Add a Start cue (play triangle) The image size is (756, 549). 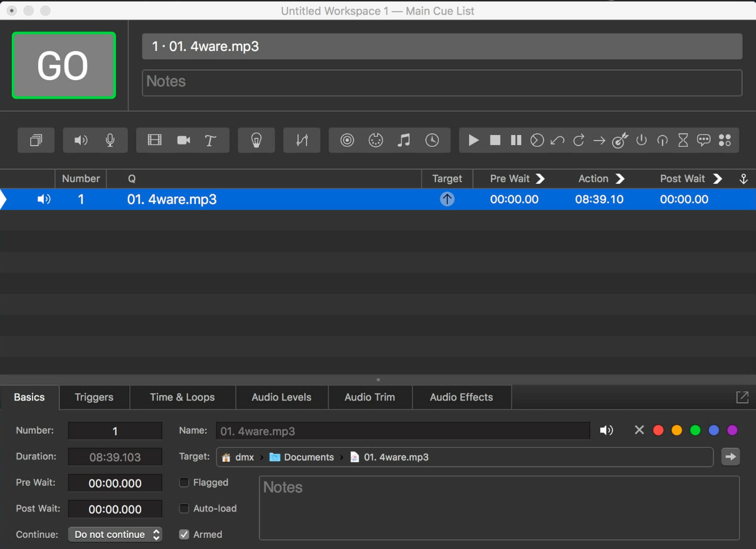(x=474, y=140)
